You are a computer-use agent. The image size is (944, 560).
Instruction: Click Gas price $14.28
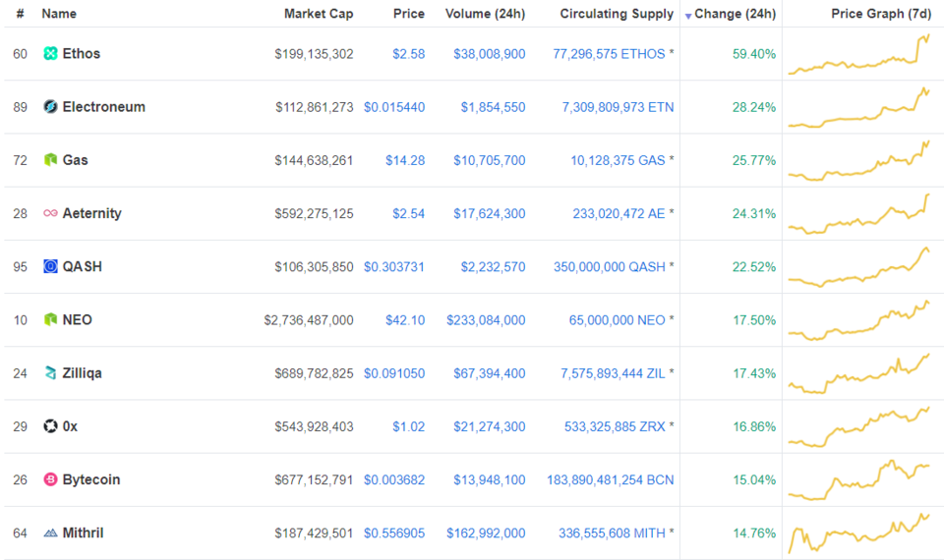pyautogui.click(x=405, y=160)
